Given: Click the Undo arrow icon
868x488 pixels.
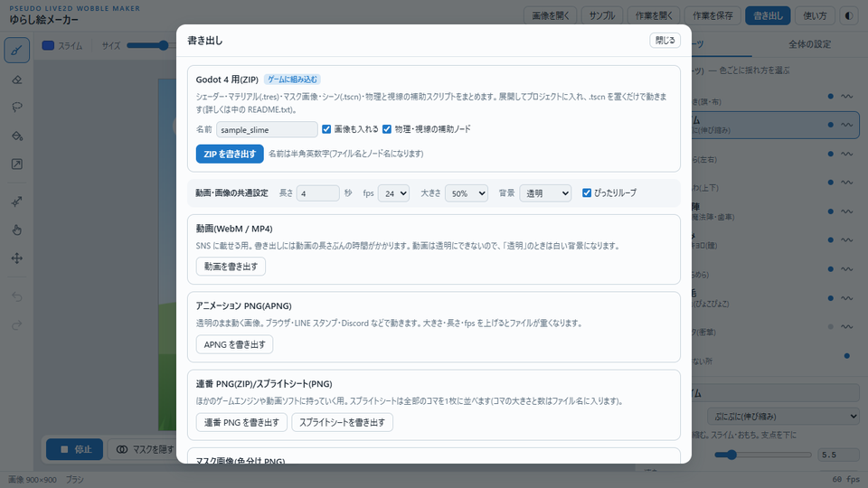Looking at the screenshot, I should (x=16, y=296).
